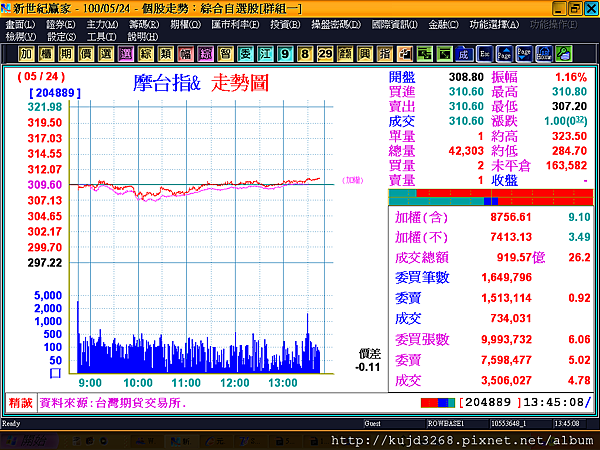Click the 加 toolbar button
Screen dimensions: 600x450
pos(26,54)
